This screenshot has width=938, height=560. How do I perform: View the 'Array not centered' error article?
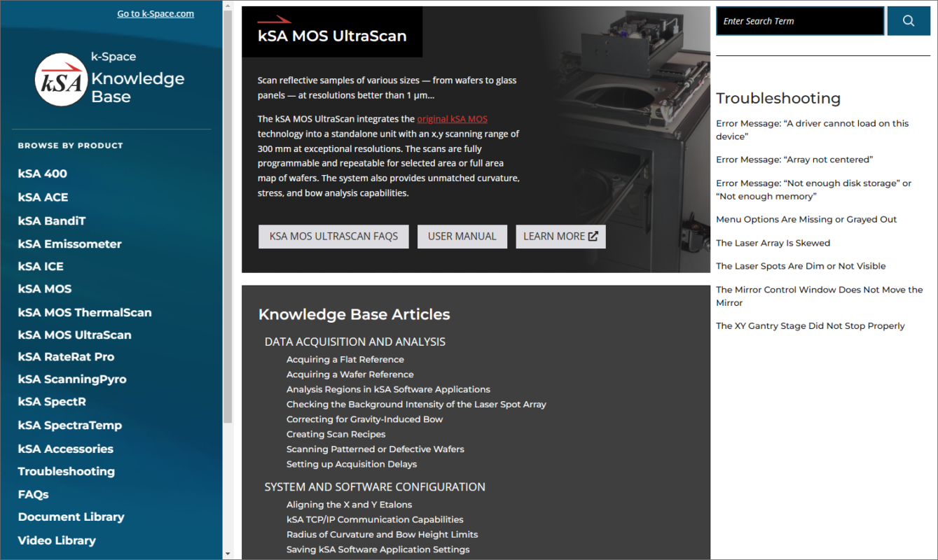coord(794,159)
